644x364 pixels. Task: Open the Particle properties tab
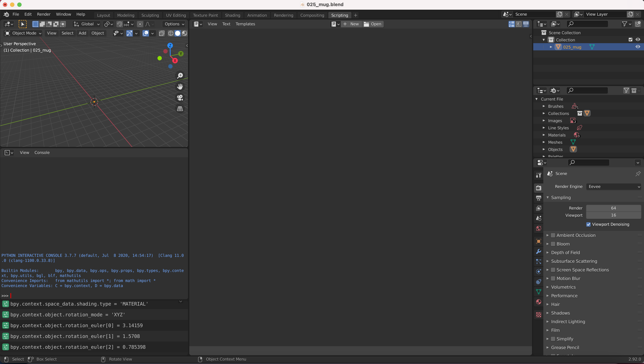point(538,261)
